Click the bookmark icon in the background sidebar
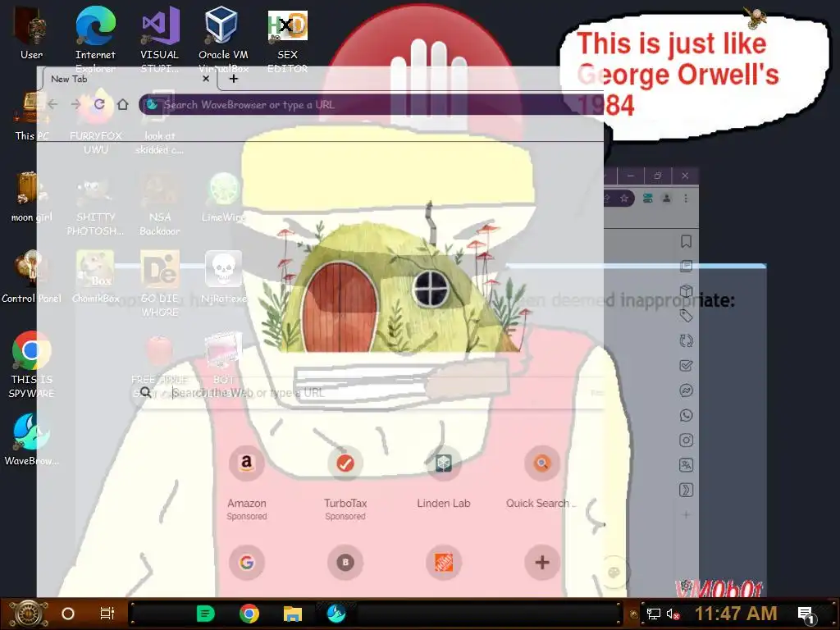The width and height of the screenshot is (840, 630). click(x=687, y=242)
